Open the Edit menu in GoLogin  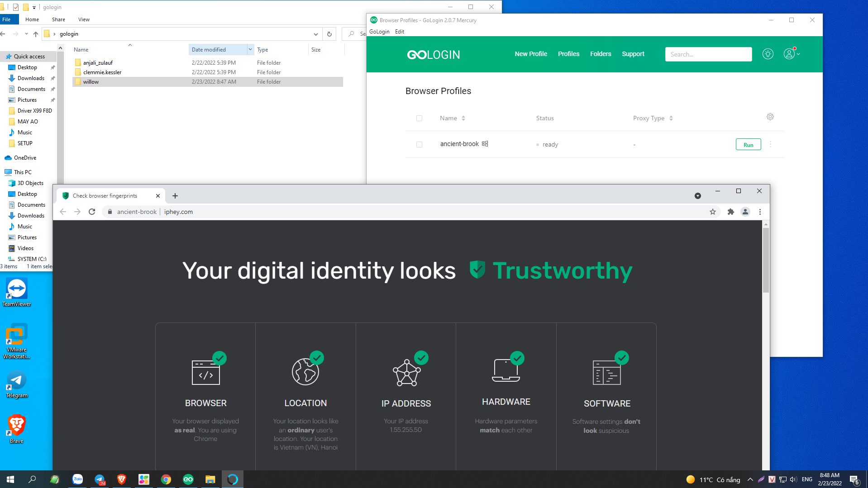pos(400,31)
